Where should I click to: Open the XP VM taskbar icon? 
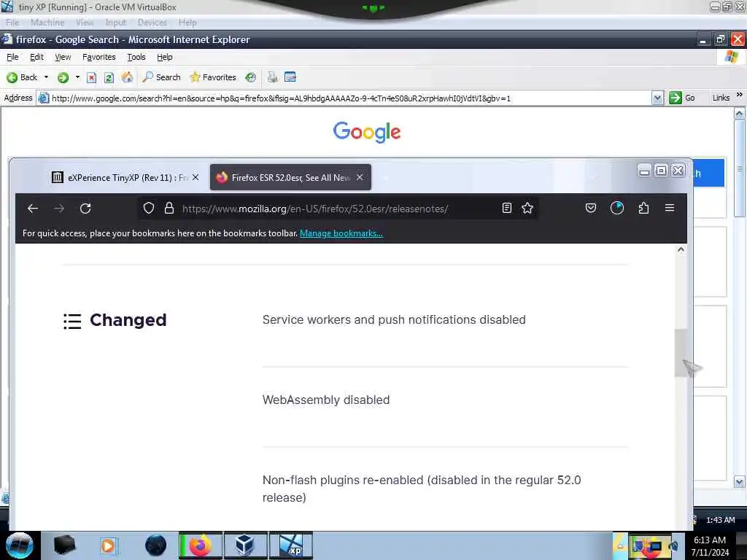[x=291, y=545]
